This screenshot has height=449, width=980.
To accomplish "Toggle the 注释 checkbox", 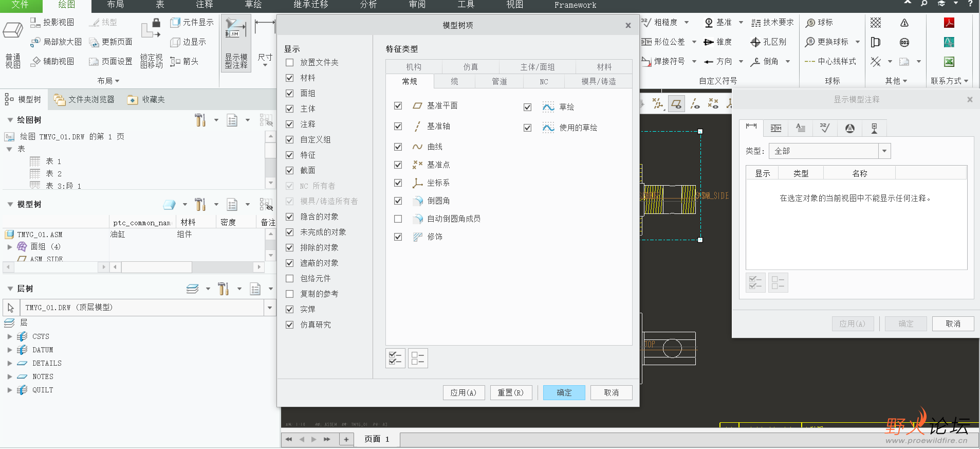I will (x=290, y=124).
